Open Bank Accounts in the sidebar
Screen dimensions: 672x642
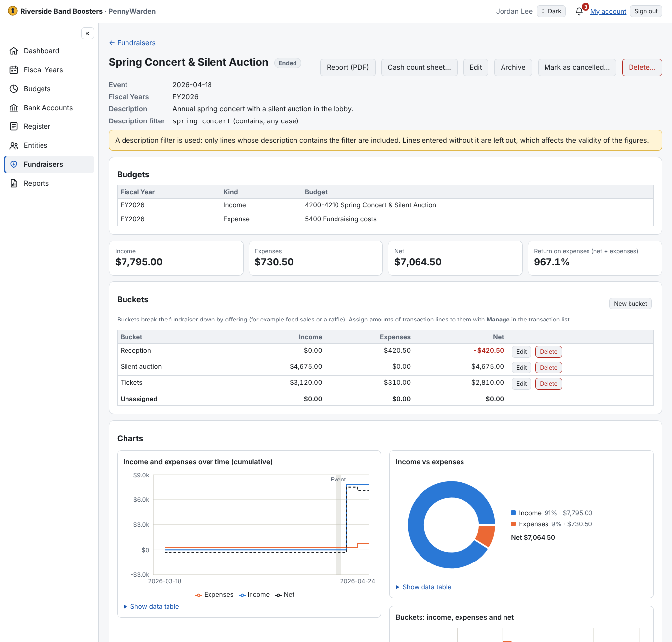[49, 108]
